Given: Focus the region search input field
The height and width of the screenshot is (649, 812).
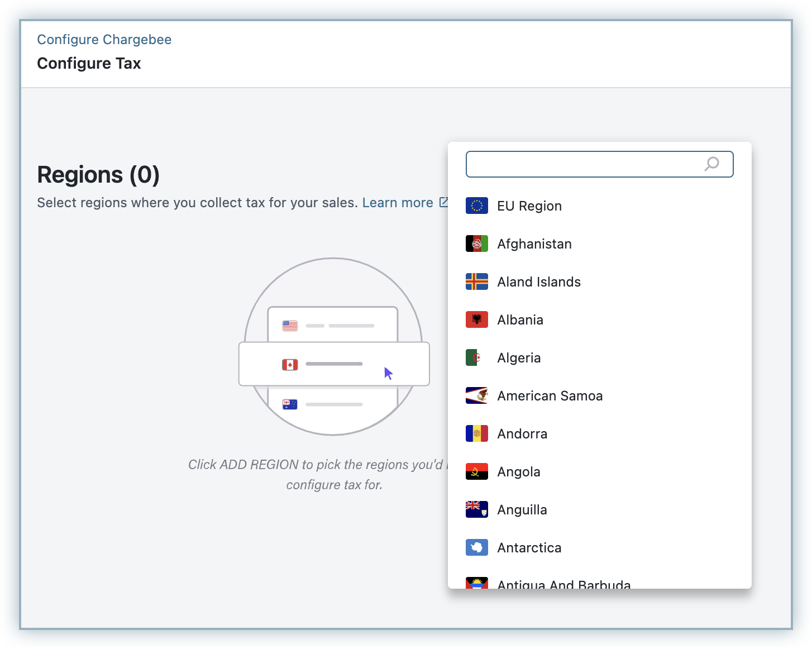Looking at the screenshot, I should (x=584, y=164).
